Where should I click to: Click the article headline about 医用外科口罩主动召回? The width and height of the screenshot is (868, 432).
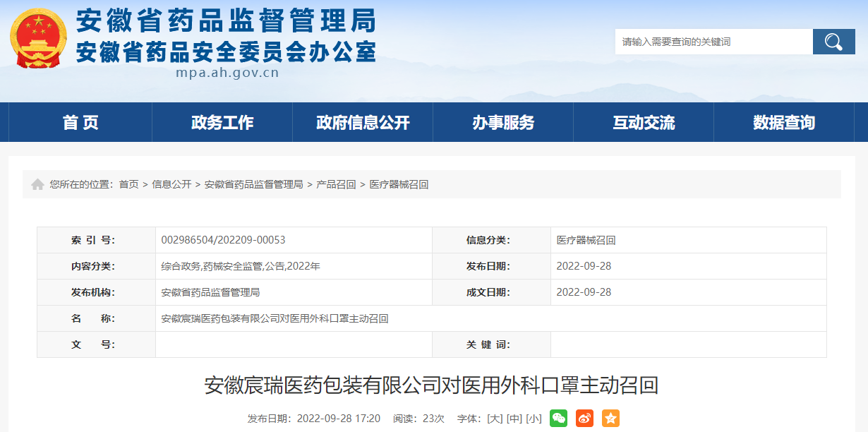pos(431,385)
